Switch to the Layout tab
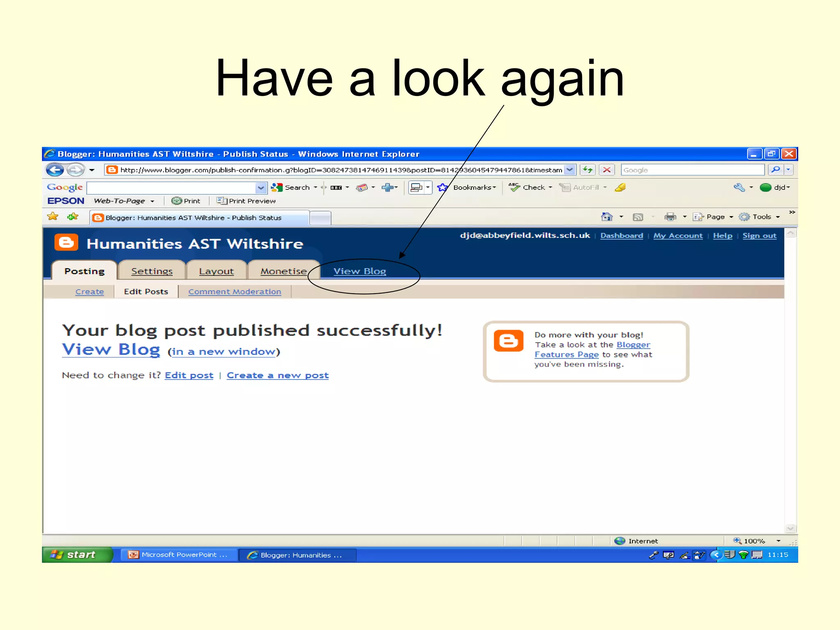 216,271
